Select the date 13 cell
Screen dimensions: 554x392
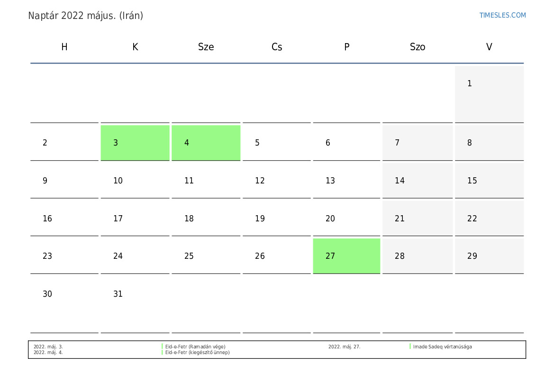[x=346, y=181]
